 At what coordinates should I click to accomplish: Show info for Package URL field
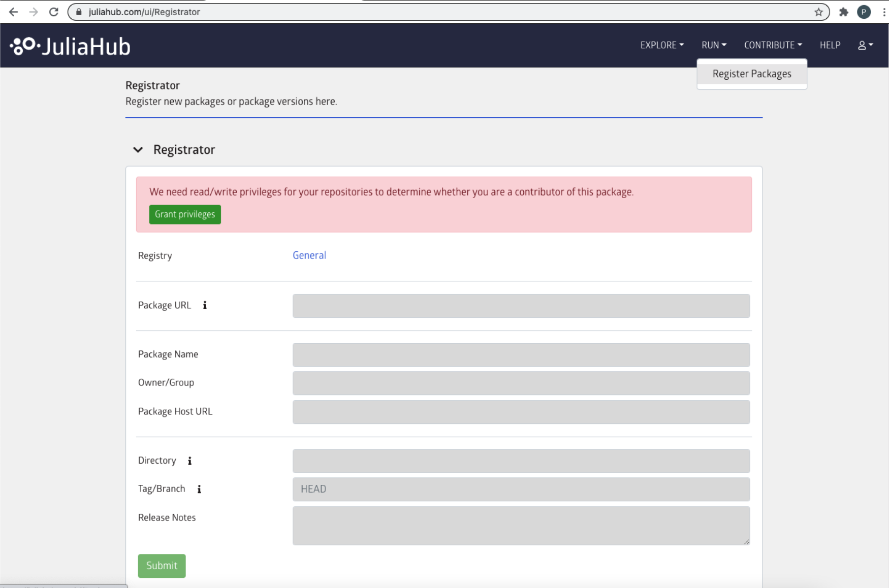(x=205, y=305)
